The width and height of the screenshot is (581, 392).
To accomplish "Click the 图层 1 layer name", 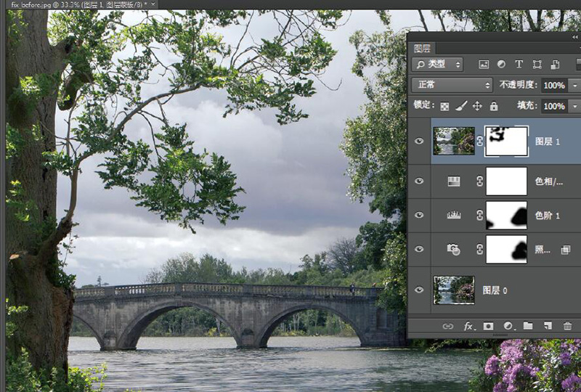I will click(548, 141).
